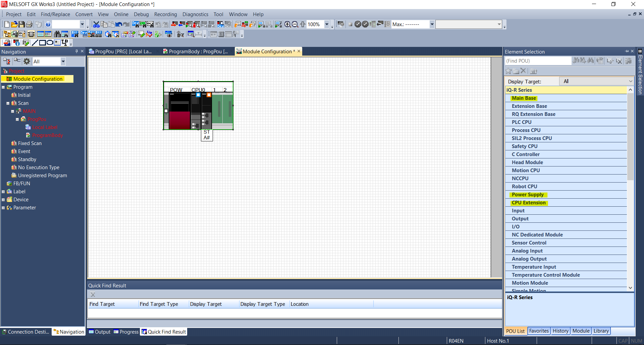Open the Max. value dropdown in the toolbar
The width and height of the screenshot is (644, 345).
(432, 24)
